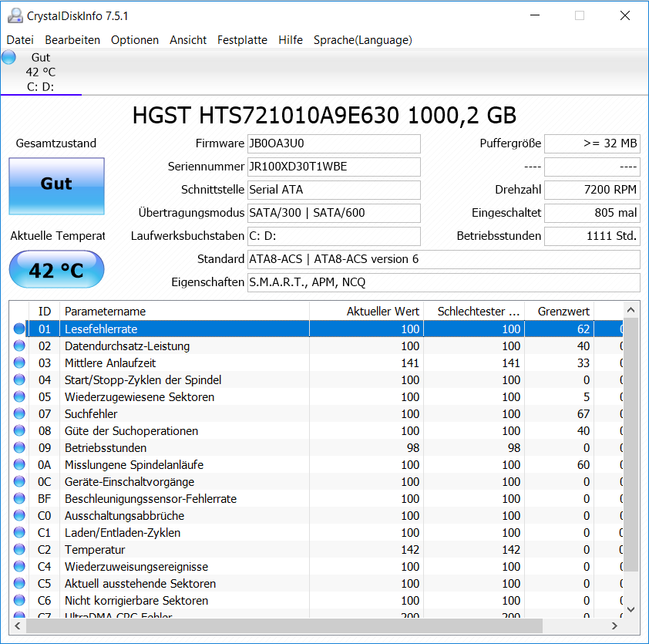This screenshot has width=649, height=644.
Task: Click the Seriennummer field JR100XD30T1WBE
Action: point(334,167)
